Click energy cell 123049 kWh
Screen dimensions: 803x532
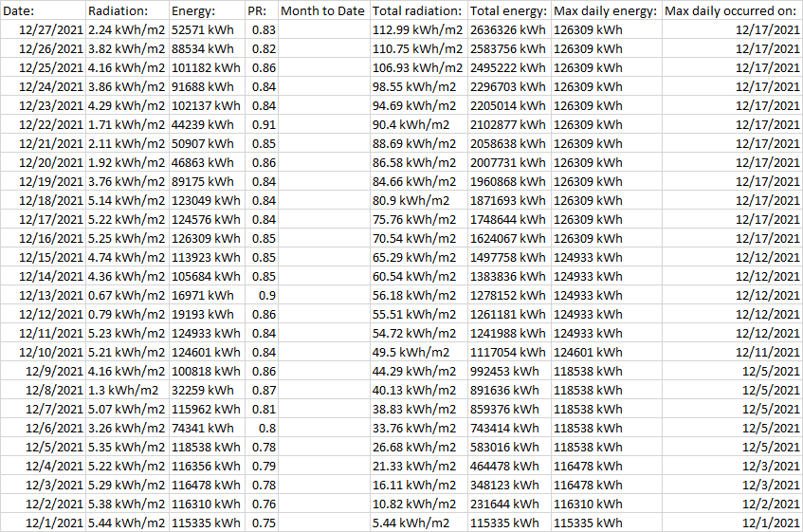(x=207, y=200)
